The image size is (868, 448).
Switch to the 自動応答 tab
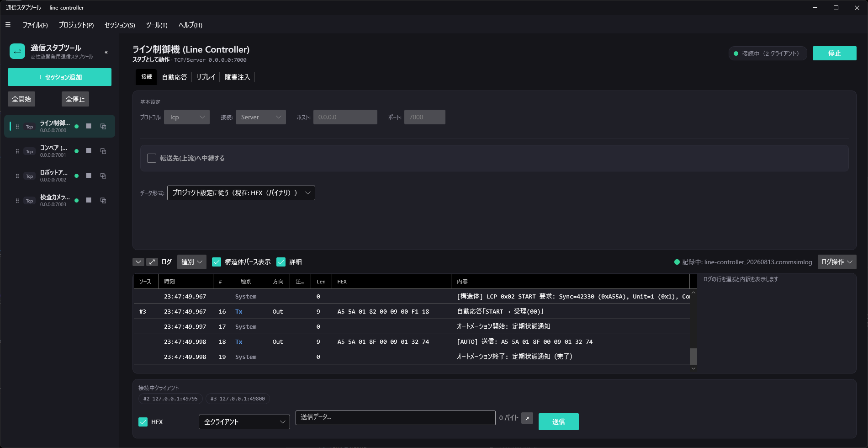tap(175, 77)
